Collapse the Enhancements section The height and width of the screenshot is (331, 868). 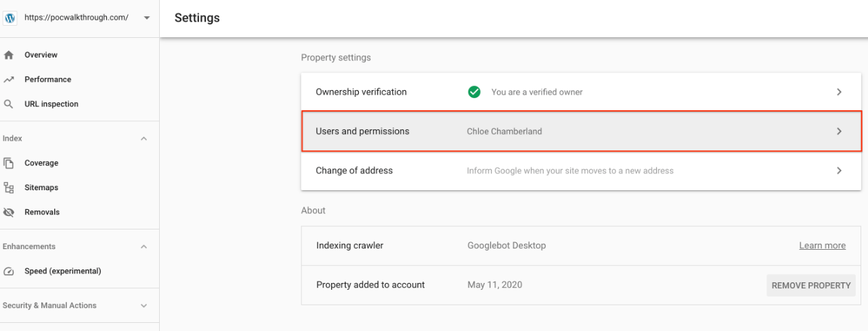(144, 247)
